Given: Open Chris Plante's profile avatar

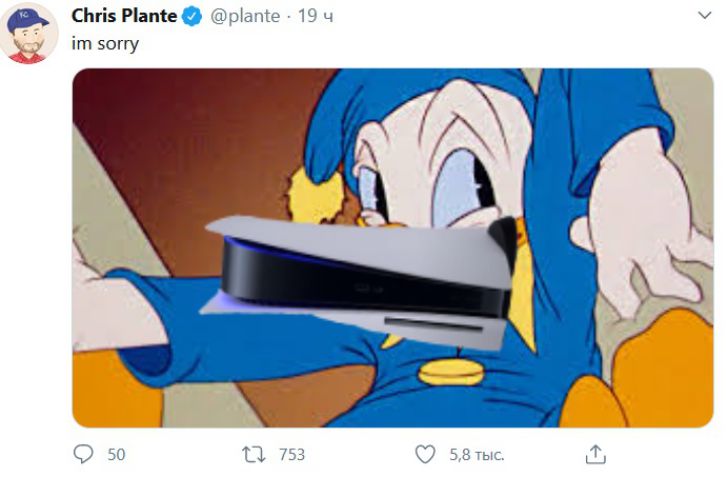Looking at the screenshot, I should 29,33.
